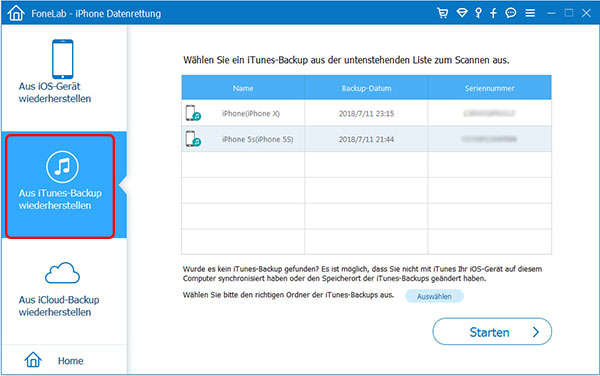Click the device icon in the iPhone X row
The height and width of the screenshot is (376, 600).
coord(193,113)
